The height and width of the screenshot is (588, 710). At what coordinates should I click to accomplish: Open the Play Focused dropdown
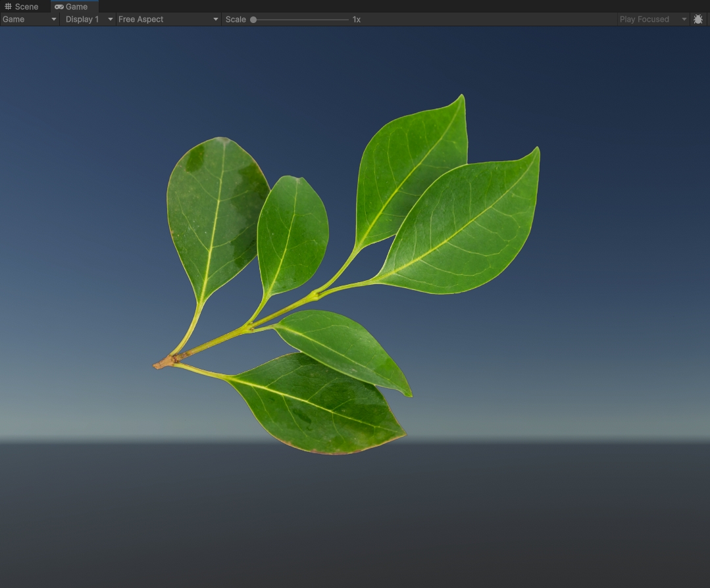pyautogui.click(x=653, y=19)
